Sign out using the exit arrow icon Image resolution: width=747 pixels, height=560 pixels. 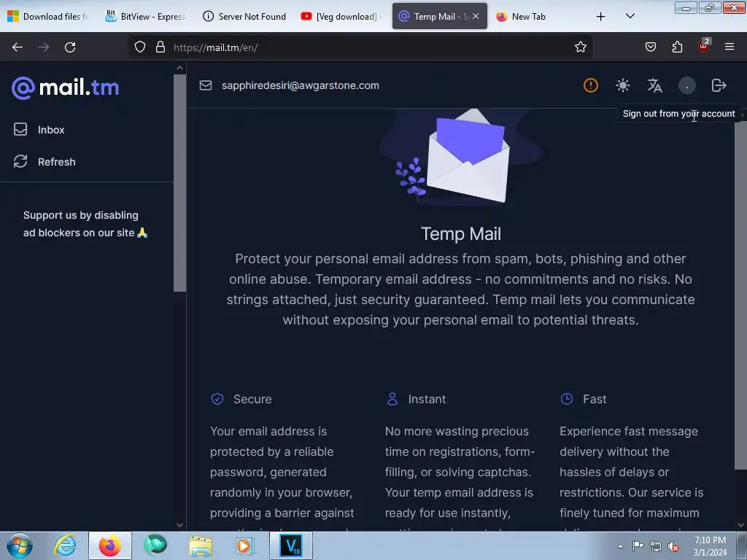click(x=719, y=85)
